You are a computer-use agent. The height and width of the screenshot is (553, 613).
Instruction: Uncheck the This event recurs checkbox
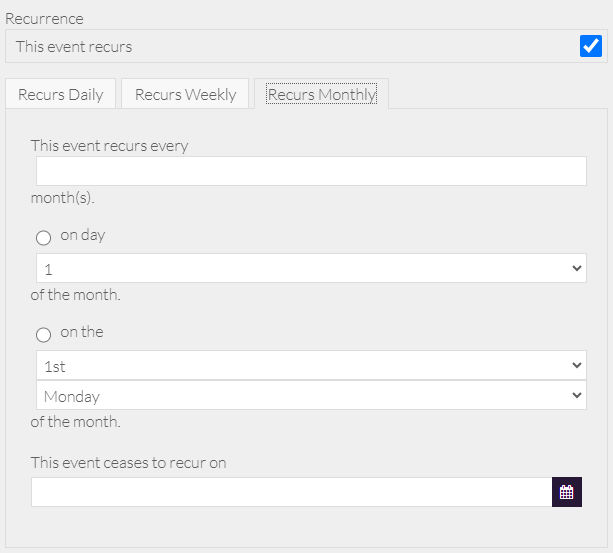click(591, 46)
